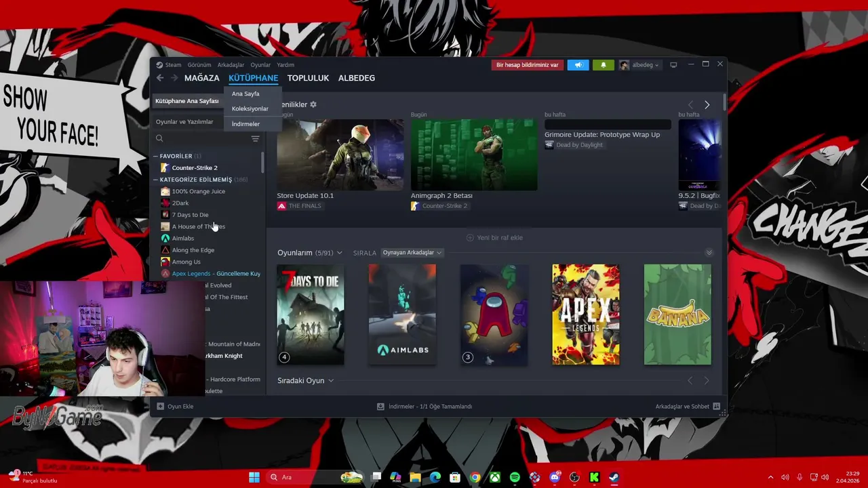868x488 pixels.
Task: Open Spotify from the taskbar
Action: (515, 477)
